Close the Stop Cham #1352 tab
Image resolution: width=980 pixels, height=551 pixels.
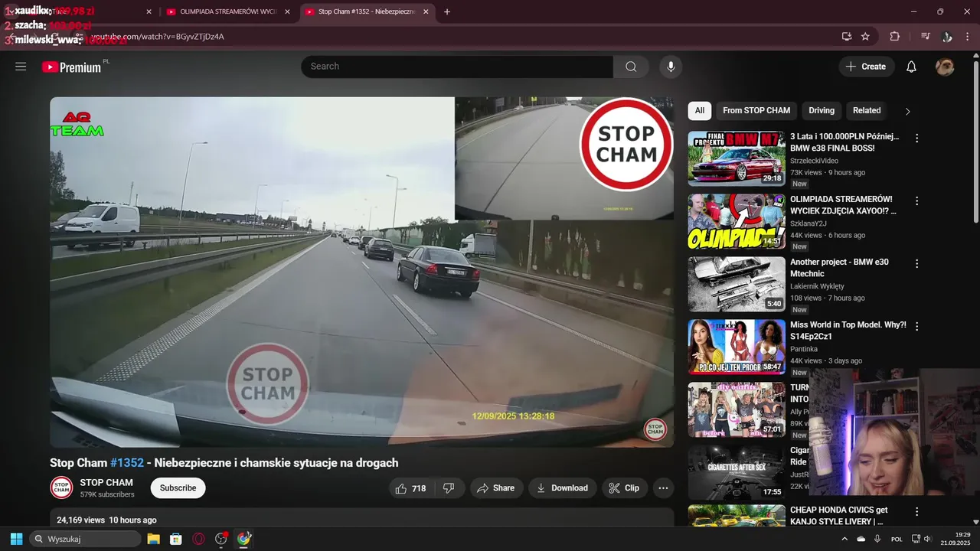pos(426,11)
